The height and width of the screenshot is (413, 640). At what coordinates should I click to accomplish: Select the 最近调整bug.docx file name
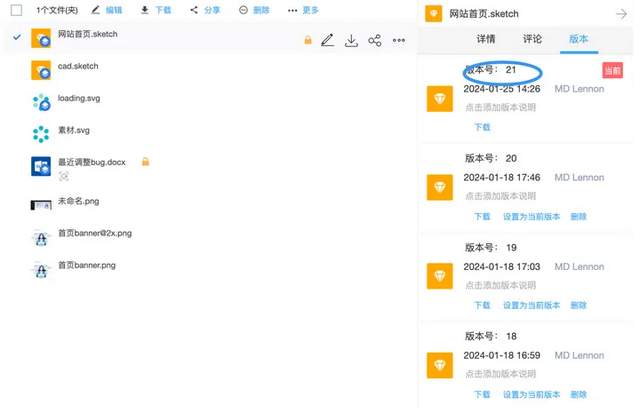pyautogui.click(x=92, y=162)
